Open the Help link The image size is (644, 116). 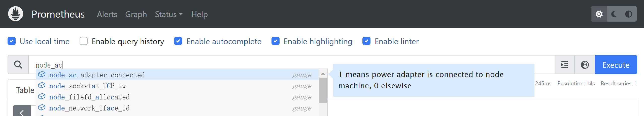click(x=199, y=14)
